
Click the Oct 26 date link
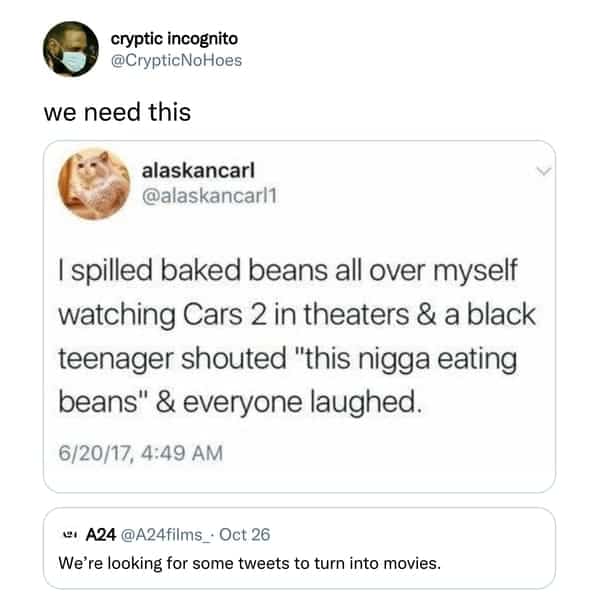click(245, 534)
